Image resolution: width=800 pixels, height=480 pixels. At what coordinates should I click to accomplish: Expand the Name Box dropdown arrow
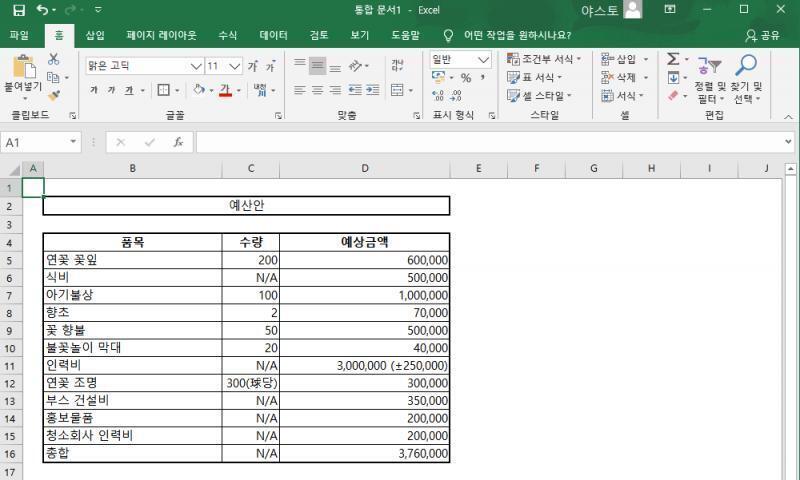[x=73, y=142]
